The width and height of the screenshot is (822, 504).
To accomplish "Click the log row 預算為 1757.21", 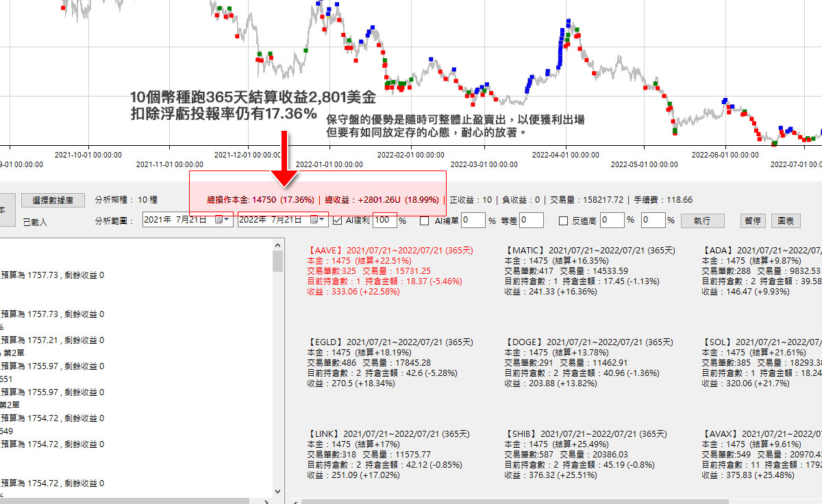I will click(x=52, y=340).
